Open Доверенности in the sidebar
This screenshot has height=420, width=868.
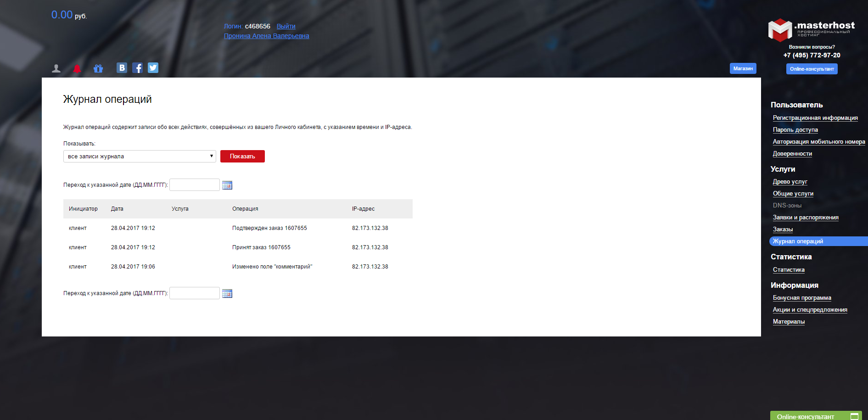click(x=792, y=154)
